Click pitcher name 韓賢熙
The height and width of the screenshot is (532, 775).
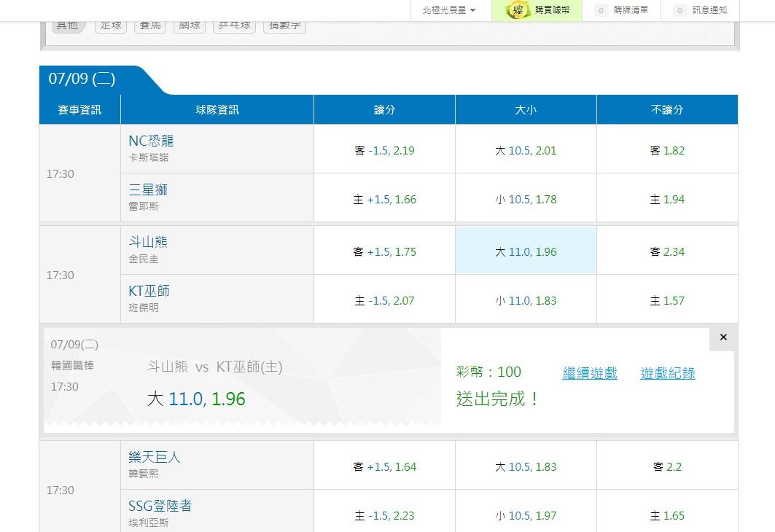pos(144,474)
